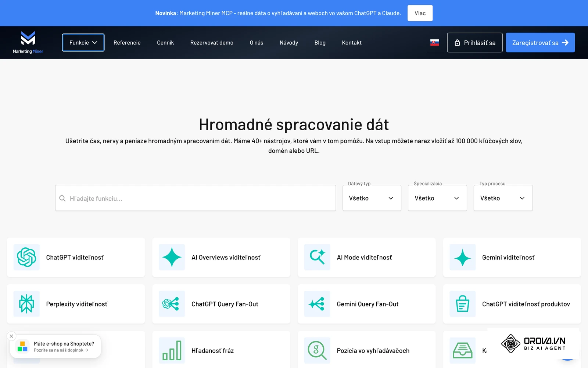Click the lock icon on Prihlásiť sa
This screenshot has width=588, height=368.
457,43
